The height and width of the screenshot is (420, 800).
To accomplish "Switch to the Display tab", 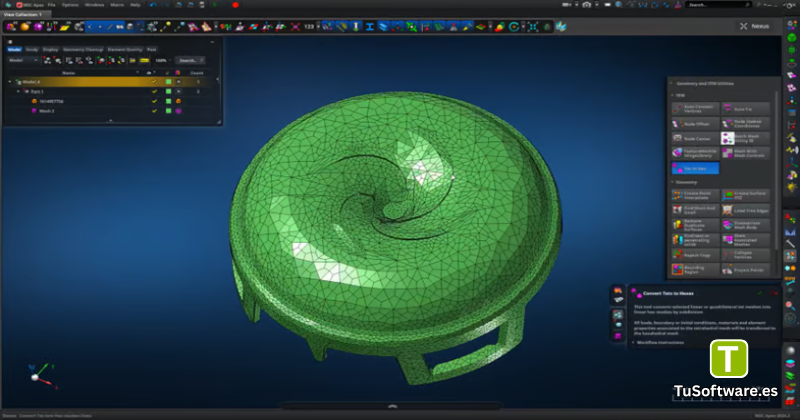I will pyautogui.click(x=50, y=50).
